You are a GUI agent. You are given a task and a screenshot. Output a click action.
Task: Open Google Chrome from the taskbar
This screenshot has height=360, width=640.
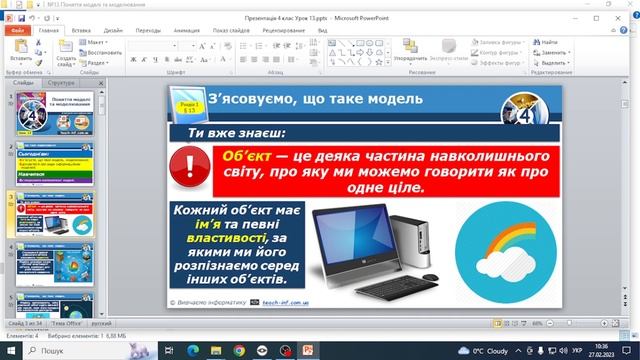tap(240, 351)
